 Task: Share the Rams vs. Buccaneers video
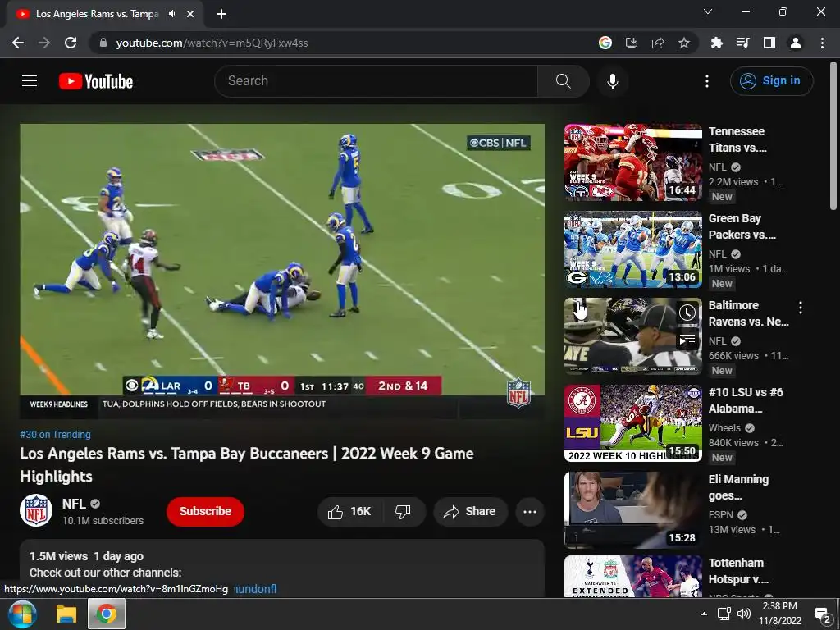[470, 512]
